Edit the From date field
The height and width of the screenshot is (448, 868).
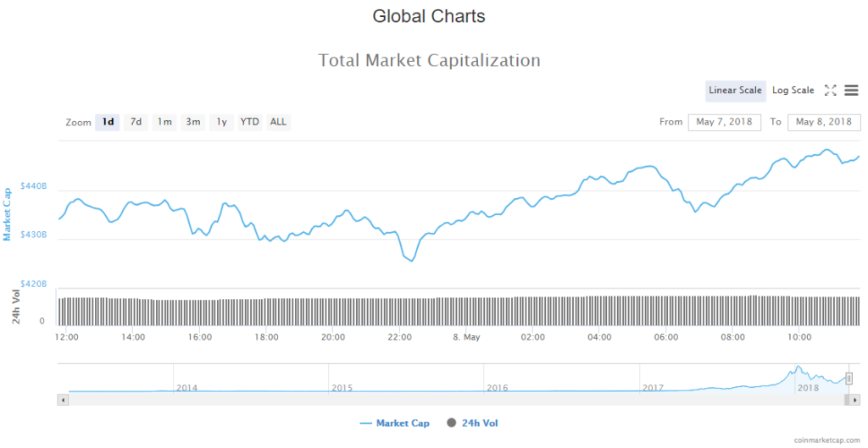pyautogui.click(x=724, y=122)
